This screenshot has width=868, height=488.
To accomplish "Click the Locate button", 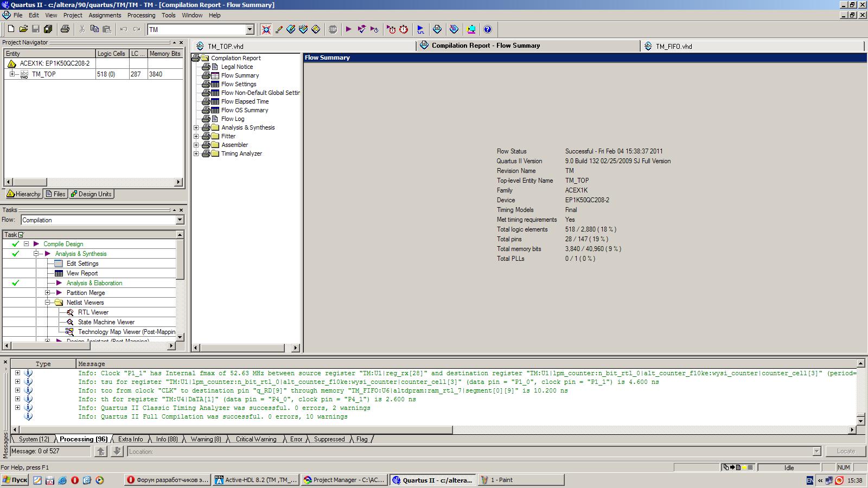I will pos(846,451).
